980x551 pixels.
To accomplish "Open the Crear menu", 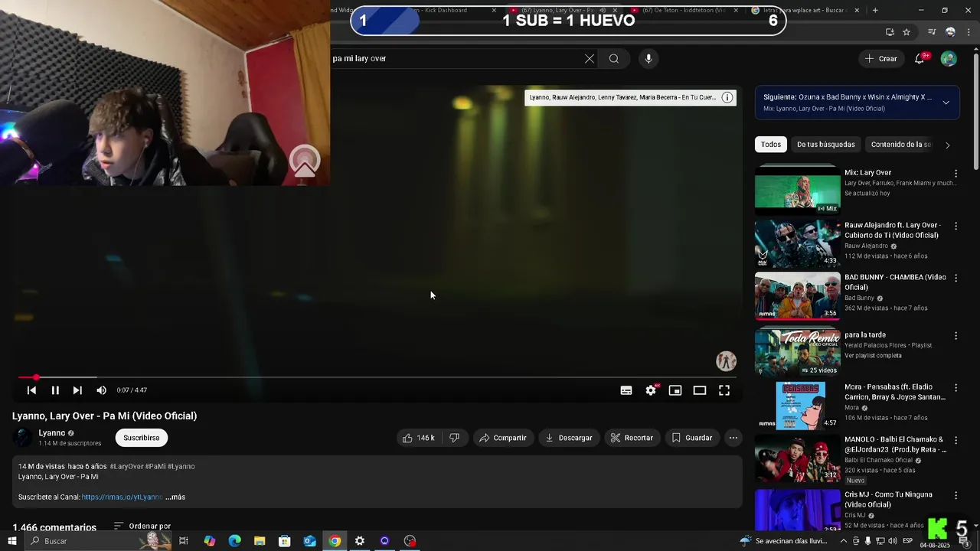I will tap(880, 59).
